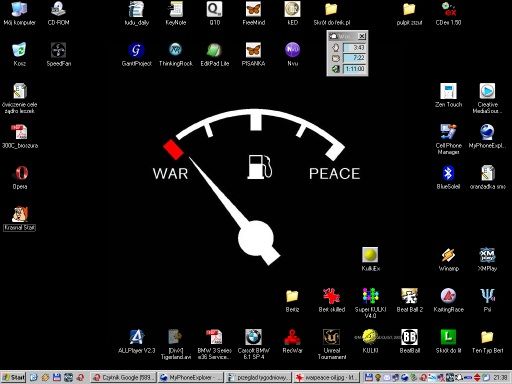Open the GanttProject desktop icon

point(136,54)
